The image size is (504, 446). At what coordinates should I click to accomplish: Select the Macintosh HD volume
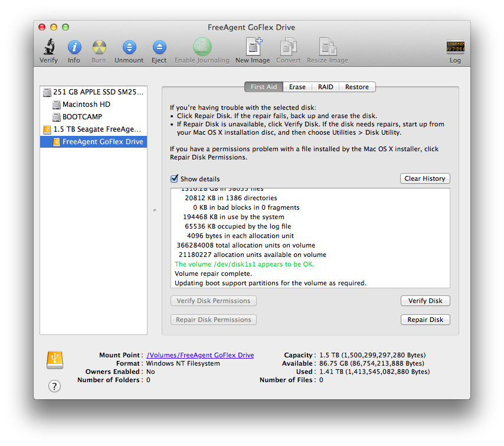[93, 105]
